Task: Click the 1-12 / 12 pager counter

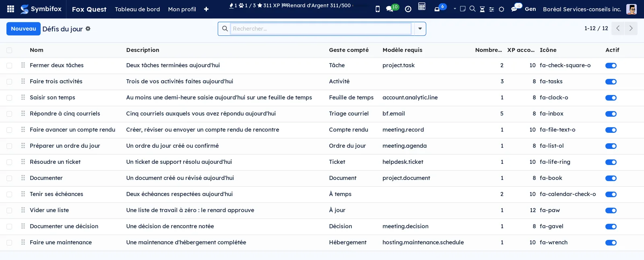Action: pyautogui.click(x=596, y=29)
